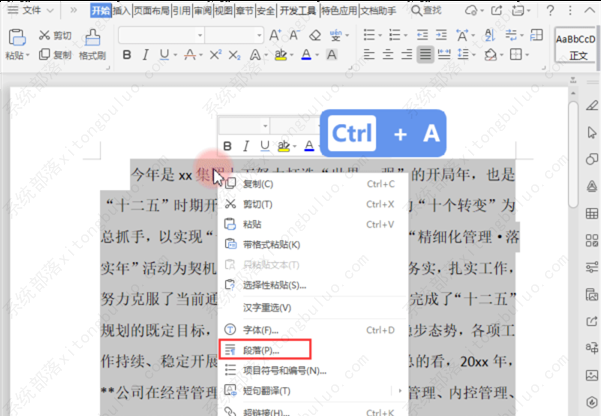This screenshot has height=416, width=601.
Task: Click Italic in the floating mini toolbar
Action: tap(246, 146)
